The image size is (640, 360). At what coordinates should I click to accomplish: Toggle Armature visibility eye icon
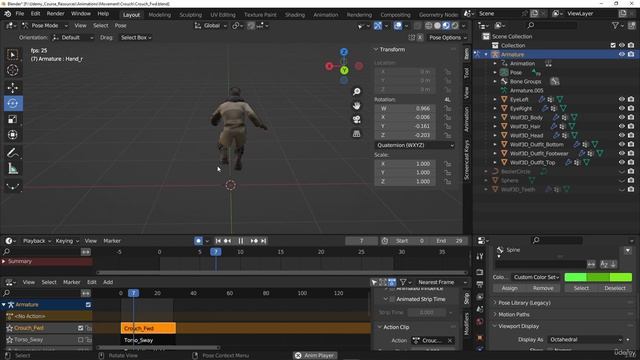point(622,54)
